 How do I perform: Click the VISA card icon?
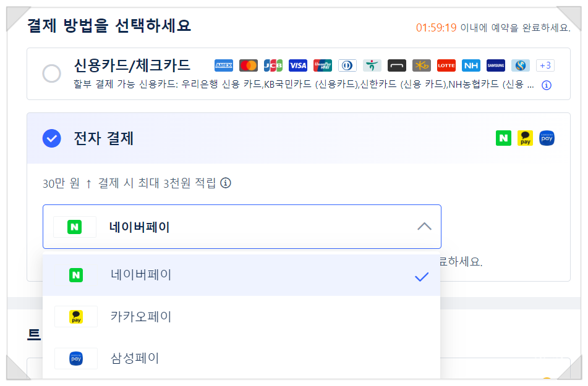297,65
